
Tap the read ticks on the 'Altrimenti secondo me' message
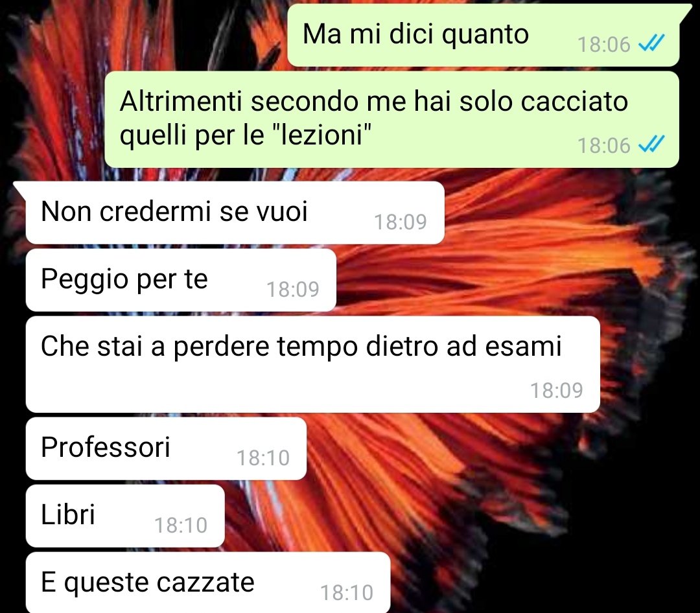tap(652, 145)
